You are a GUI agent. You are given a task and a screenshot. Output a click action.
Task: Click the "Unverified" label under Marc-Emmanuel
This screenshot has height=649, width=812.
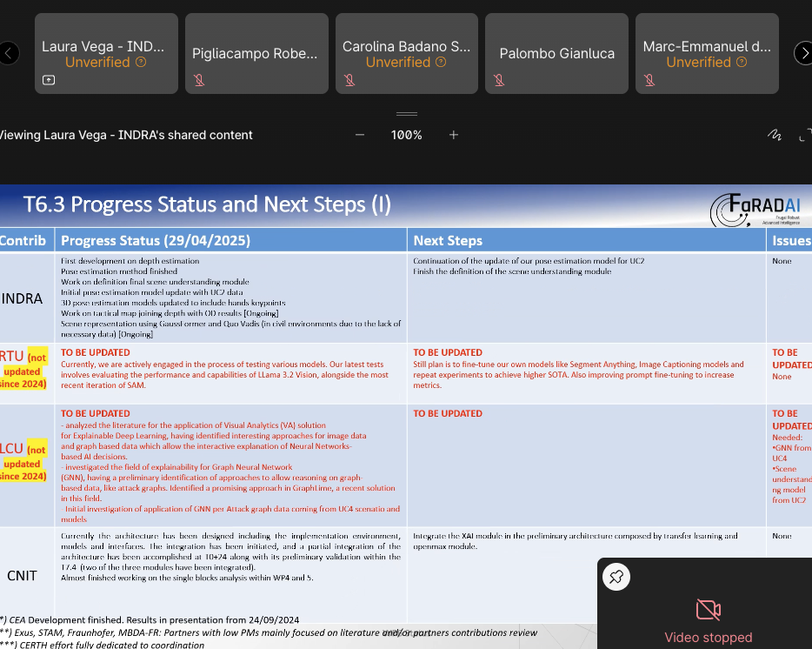[x=699, y=63]
